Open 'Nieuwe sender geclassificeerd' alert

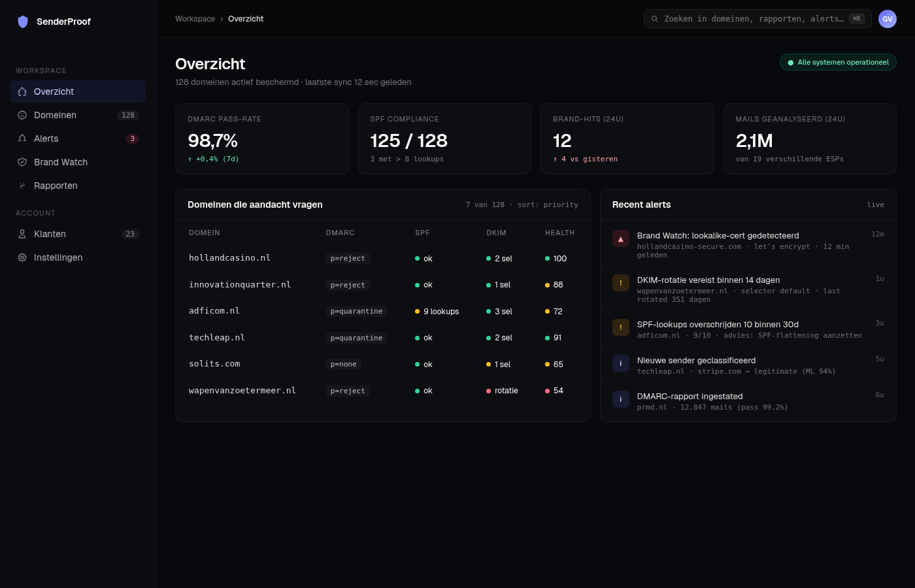(x=748, y=365)
